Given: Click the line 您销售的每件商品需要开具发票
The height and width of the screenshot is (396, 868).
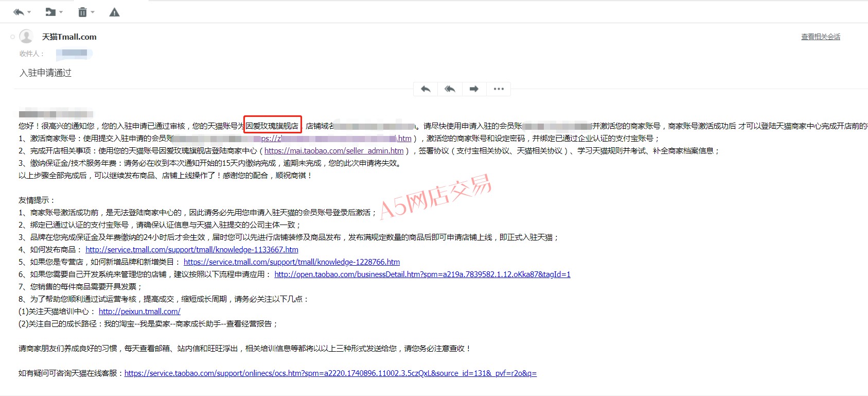Looking at the screenshot, I should [80, 287].
